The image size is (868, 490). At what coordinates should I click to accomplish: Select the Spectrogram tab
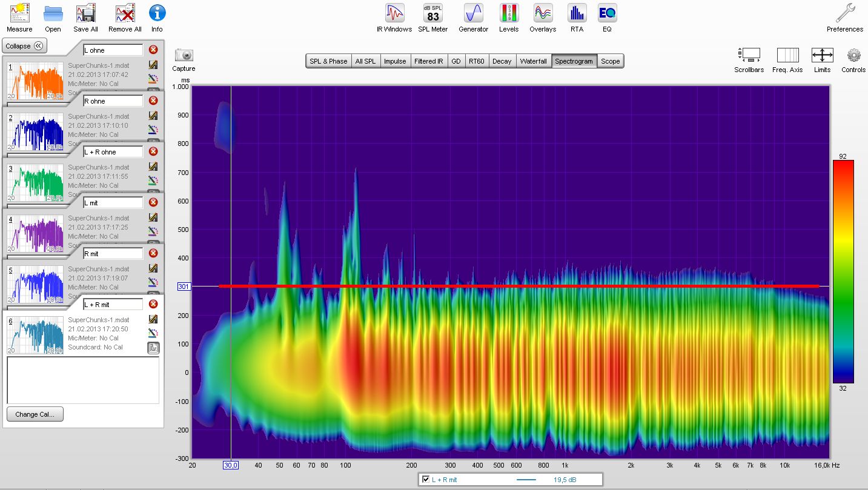[x=574, y=61]
